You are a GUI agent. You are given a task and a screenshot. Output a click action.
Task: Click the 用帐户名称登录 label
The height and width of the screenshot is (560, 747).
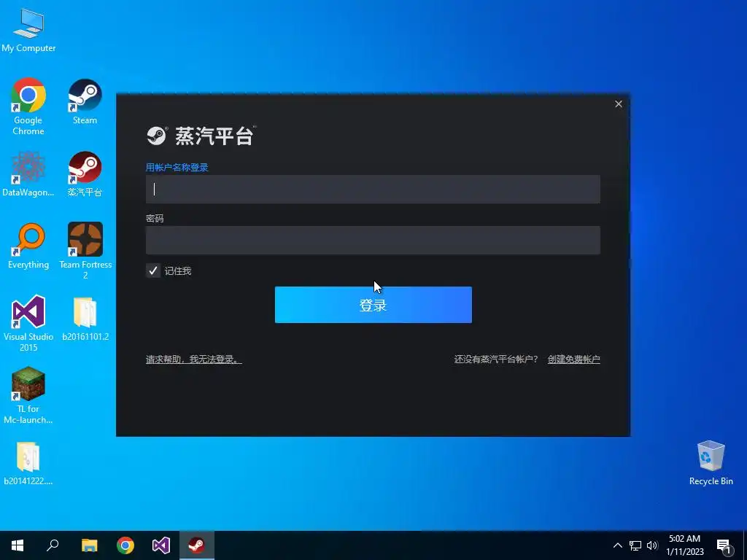(177, 167)
